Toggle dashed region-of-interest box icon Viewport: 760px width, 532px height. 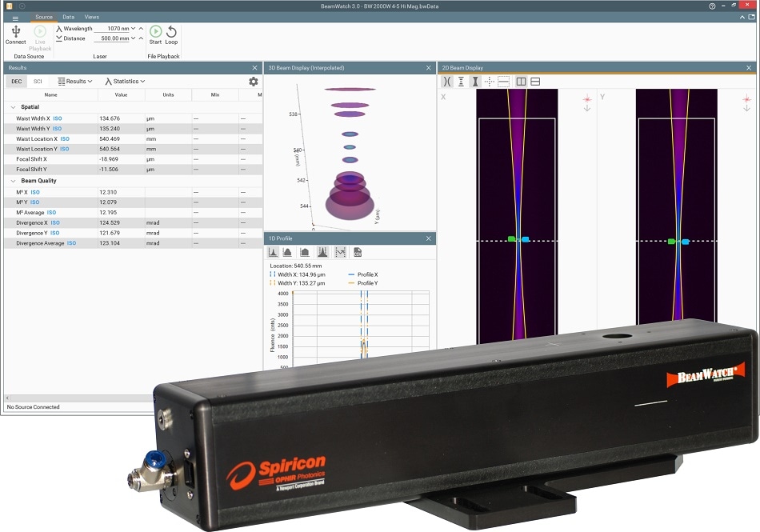[503, 82]
